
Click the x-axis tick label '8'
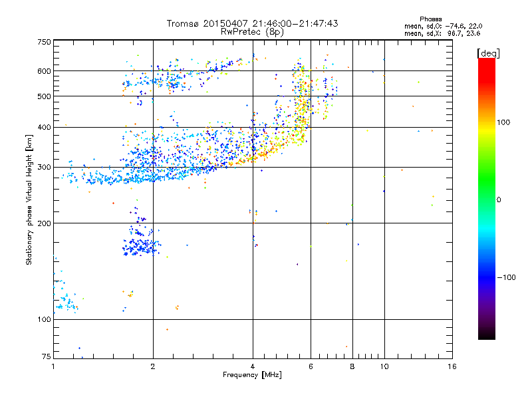pos(352,366)
